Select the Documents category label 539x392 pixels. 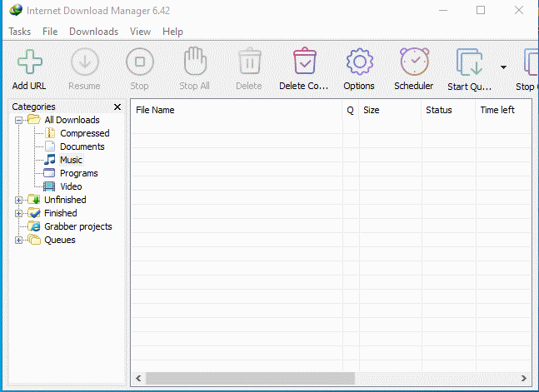coord(82,146)
